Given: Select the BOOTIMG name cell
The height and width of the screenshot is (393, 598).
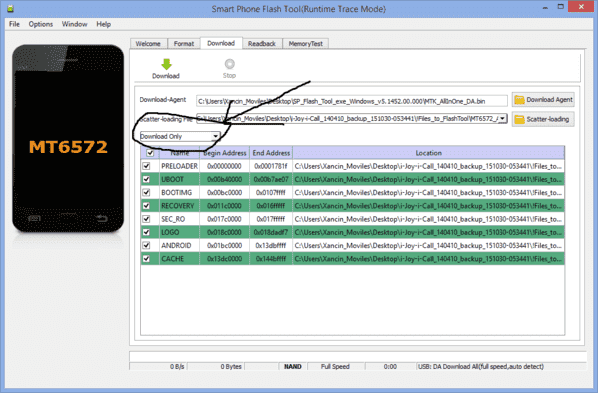Looking at the screenshot, I should pyautogui.click(x=179, y=193).
